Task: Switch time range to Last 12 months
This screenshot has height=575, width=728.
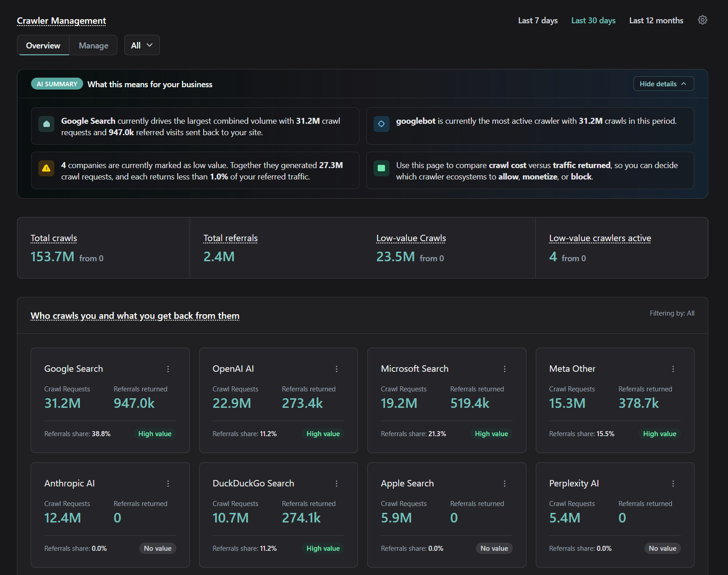Action: coord(656,21)
